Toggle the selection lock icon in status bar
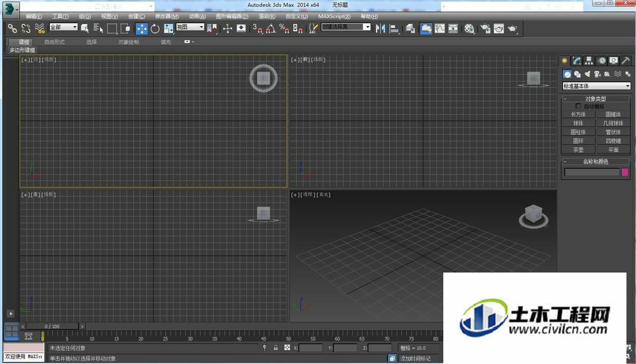 coord(276,347)
